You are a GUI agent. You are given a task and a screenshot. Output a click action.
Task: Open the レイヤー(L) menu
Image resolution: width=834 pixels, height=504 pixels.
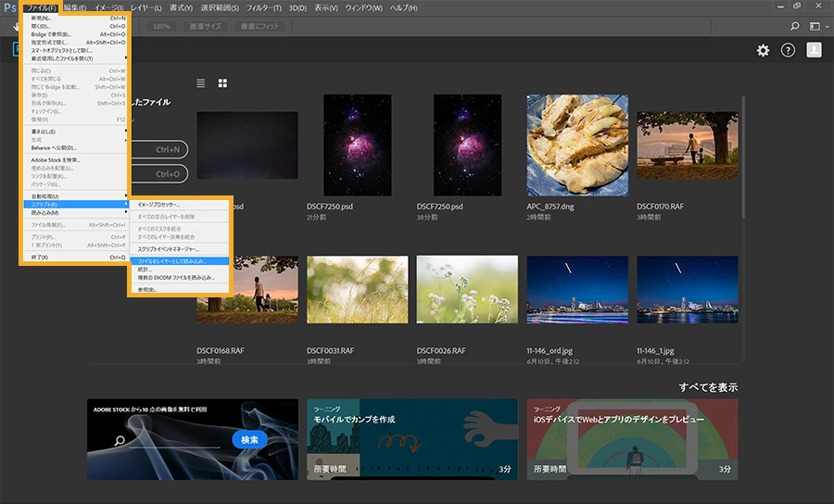click(x=145, y=8)
